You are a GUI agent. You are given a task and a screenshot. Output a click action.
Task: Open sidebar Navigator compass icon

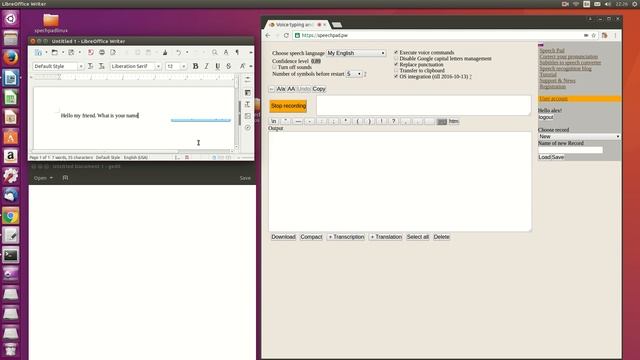(x=247, y=128)
